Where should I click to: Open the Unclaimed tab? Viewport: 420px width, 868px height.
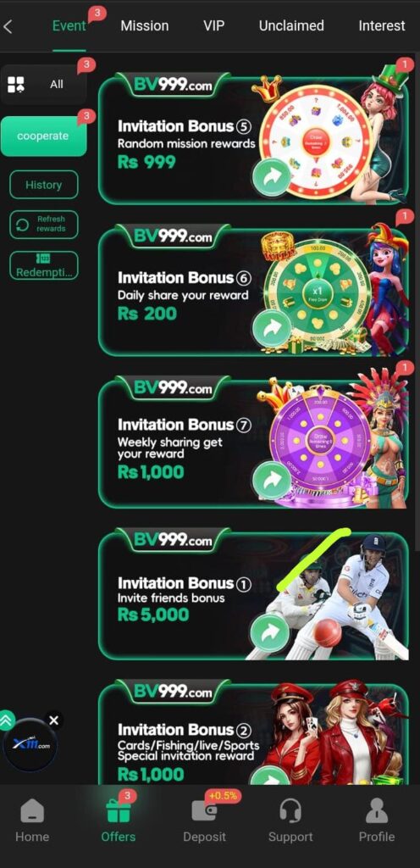(x=291, y=26)
